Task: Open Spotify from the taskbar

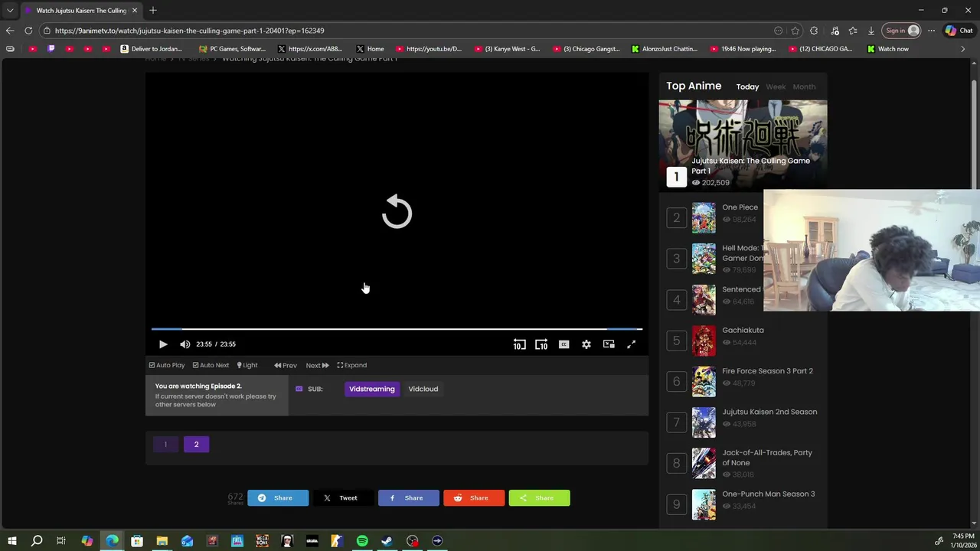Action: pyautogui.click(x=362, y=541)
